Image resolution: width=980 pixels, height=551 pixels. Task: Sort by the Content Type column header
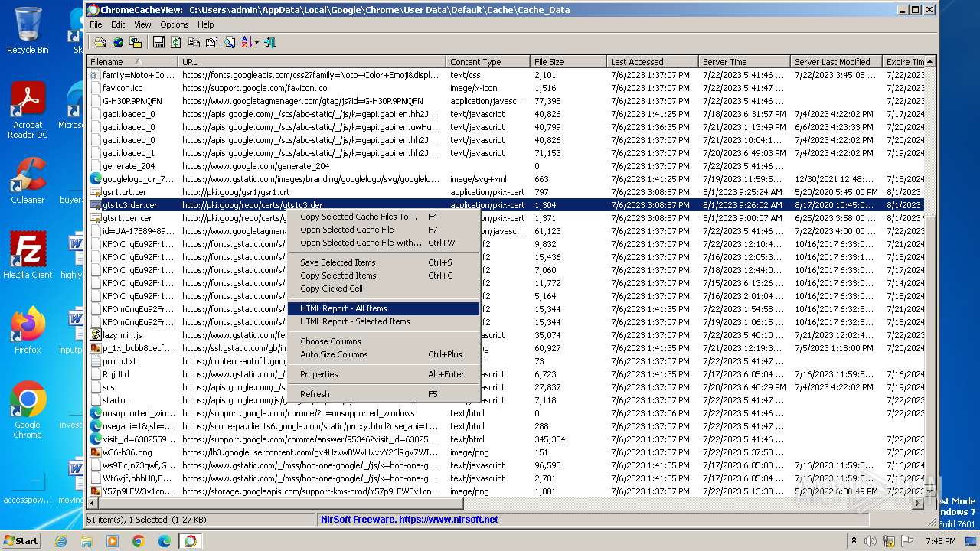488,62
